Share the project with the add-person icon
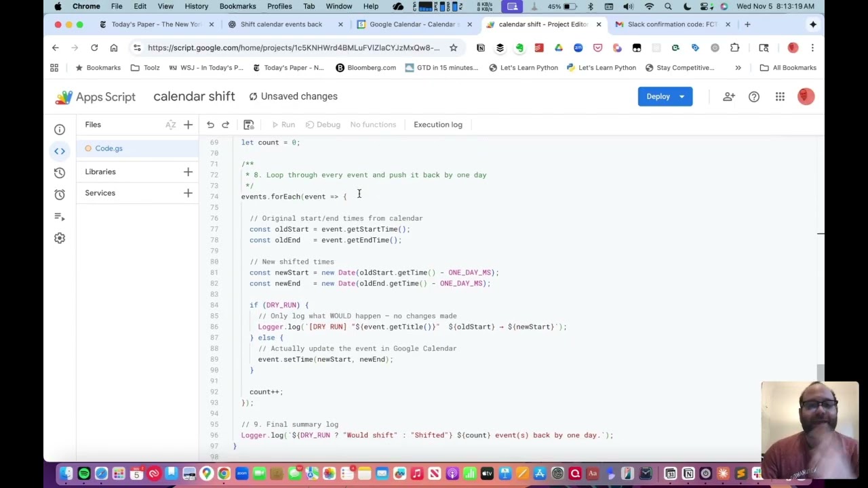This screenshot has width=868, height=488. tap(728, 97)
